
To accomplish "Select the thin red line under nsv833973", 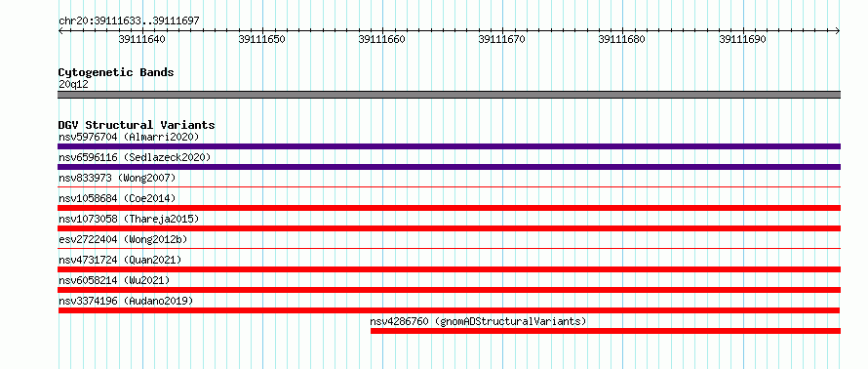I will [x=449, y=186].
